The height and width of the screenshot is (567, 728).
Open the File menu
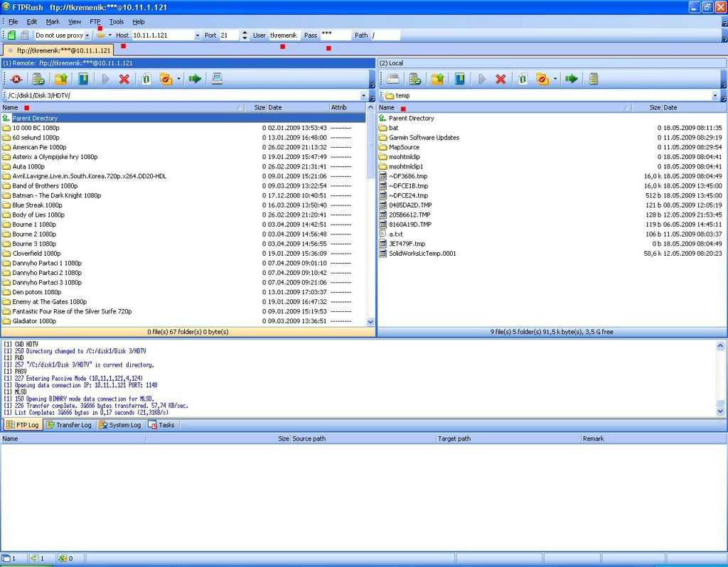(13, 22)
